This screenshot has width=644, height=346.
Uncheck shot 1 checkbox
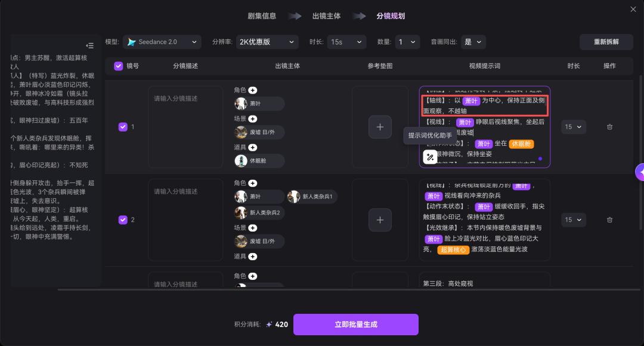click(x=123, y=127)
